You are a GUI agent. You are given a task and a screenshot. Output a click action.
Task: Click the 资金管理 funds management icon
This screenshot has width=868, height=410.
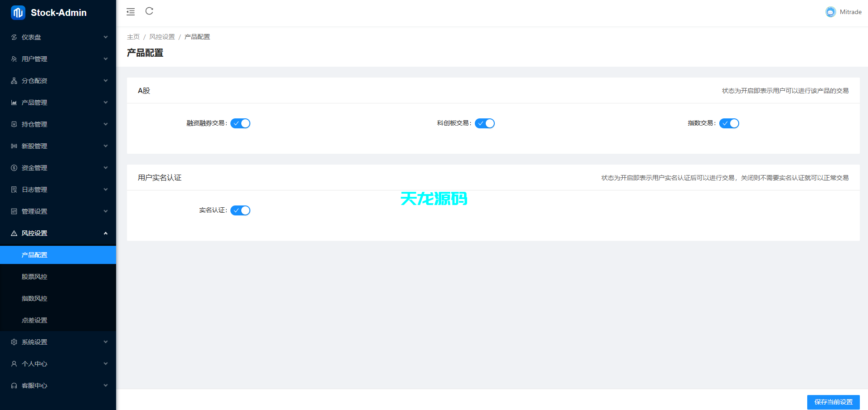[14, 168]
